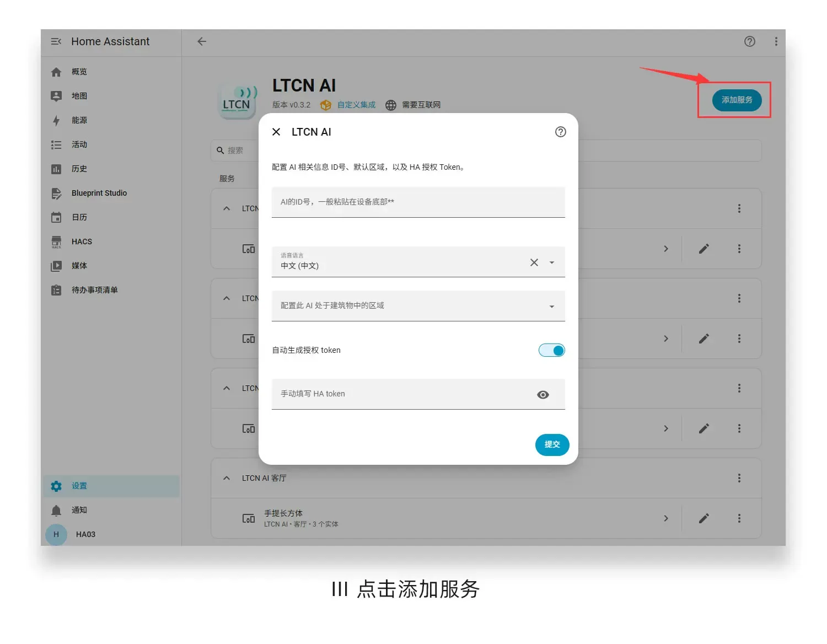The height and width of the screenshot is (644, 827).
Task: Click the 提交 submit button
Action: point(552,444)
